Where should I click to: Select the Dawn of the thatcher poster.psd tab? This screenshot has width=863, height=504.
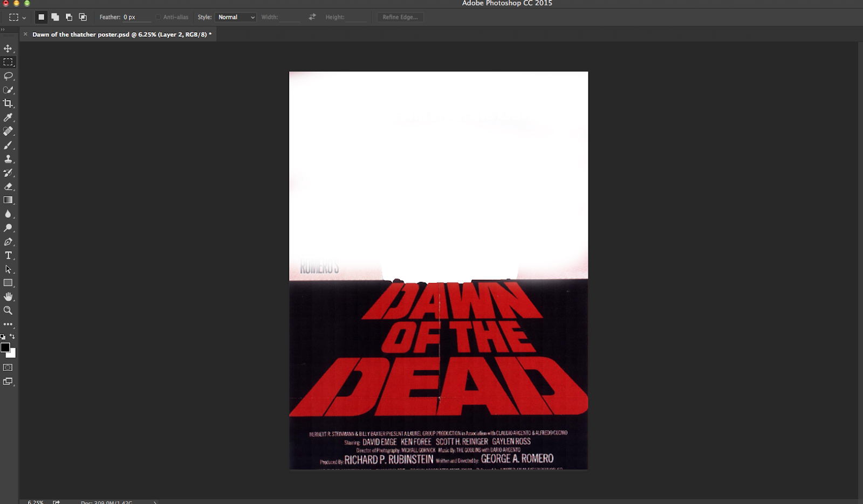coord(121,34)
